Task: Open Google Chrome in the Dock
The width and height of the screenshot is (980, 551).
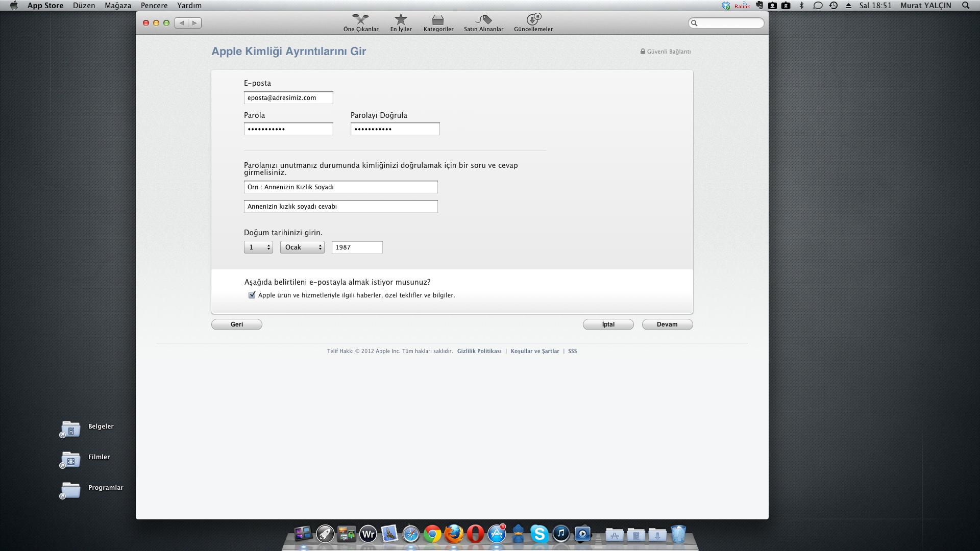Action: [432, 534]
